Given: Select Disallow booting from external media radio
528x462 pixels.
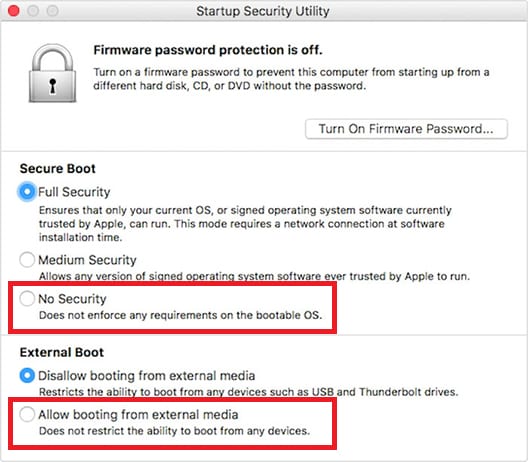Looking at the screenshot, I should (x=27, y=376).
